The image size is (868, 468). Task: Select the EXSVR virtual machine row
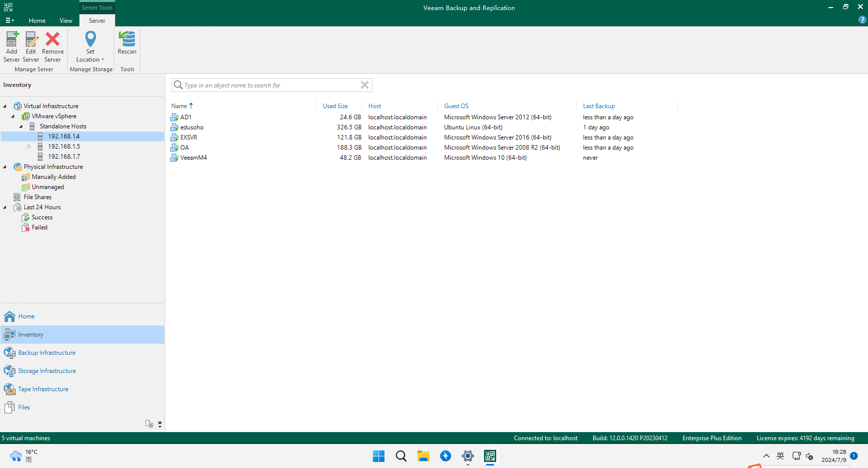(x=423, y=137)
